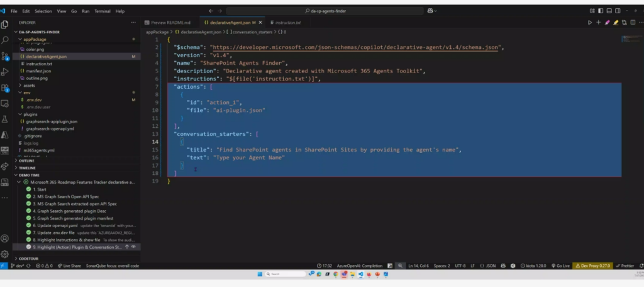The width and height of the screenshot is (644, 287).
Task: Click Spaces: 2 indentation setting
Action: [x=442, y=266]
